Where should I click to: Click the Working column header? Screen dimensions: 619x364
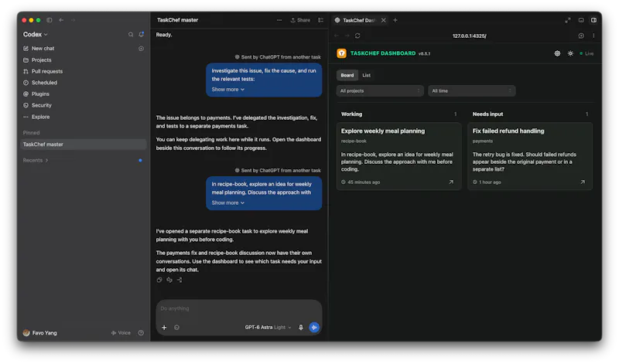click(352, 114)
